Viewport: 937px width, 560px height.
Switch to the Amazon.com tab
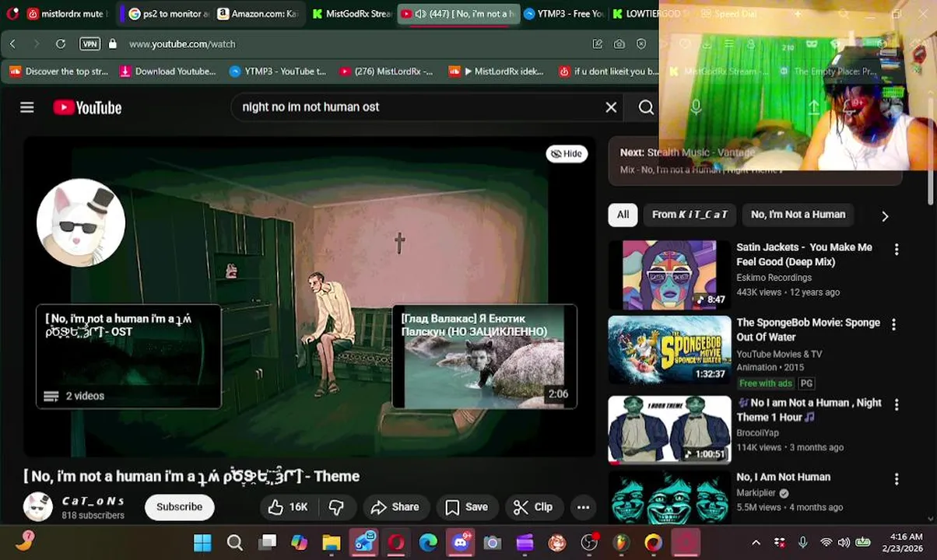pyautogui.click(x=258, y=14)
